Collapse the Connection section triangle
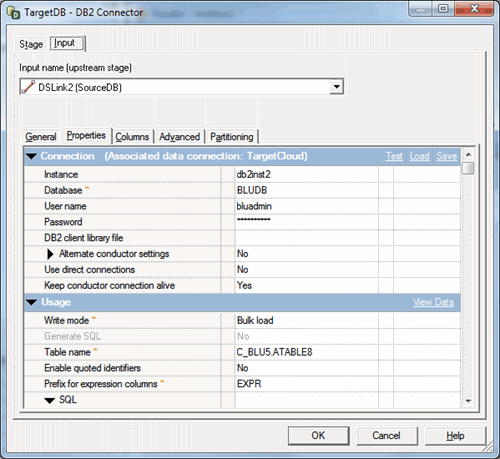Screen dimensions: 500x459 tap(31, 156)
